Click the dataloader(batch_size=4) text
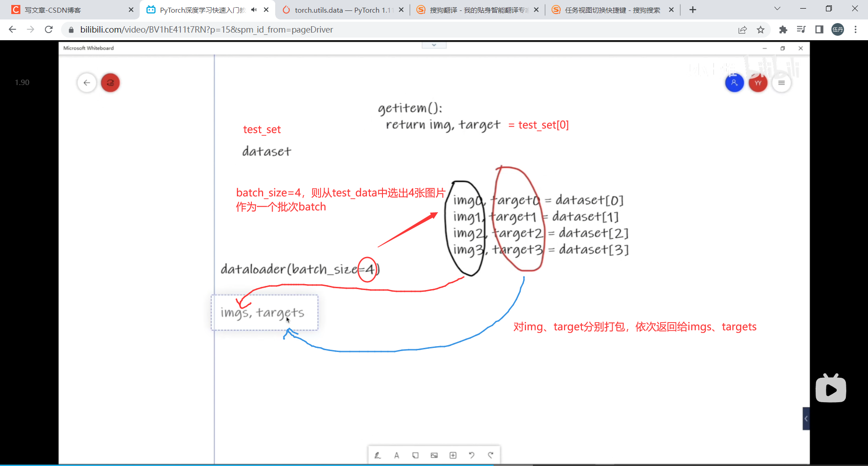 [x=300, y=269]
